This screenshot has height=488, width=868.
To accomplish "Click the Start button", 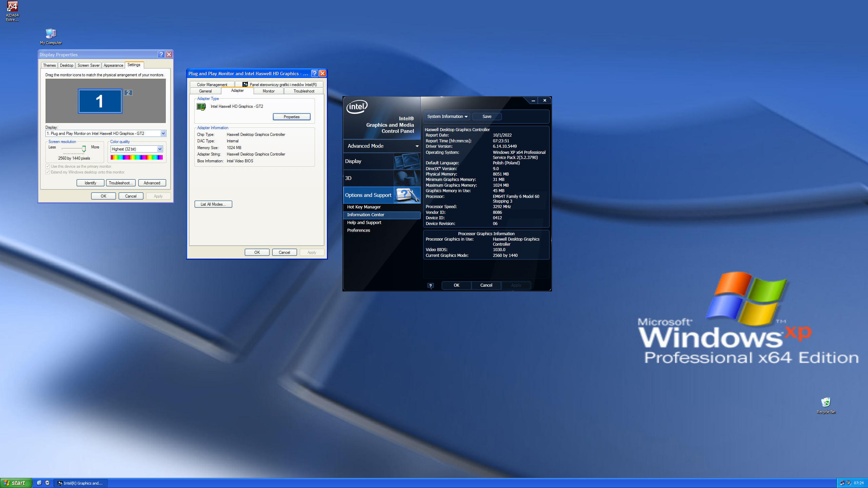I will [16, 483].
